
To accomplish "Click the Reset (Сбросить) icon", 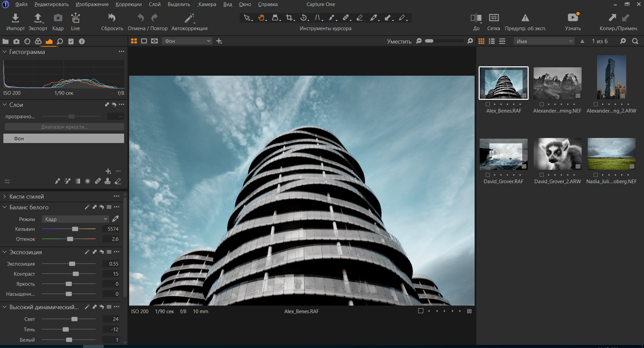I will 112,18.
